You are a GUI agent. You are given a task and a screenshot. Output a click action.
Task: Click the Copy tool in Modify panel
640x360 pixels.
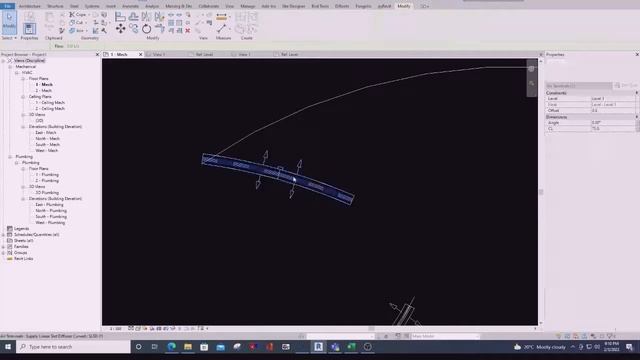point(133,29)
